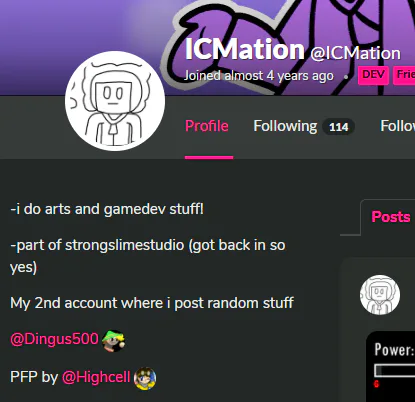Click the 114 following count badge
415x402 pixels.
click(x=338, y=127)
